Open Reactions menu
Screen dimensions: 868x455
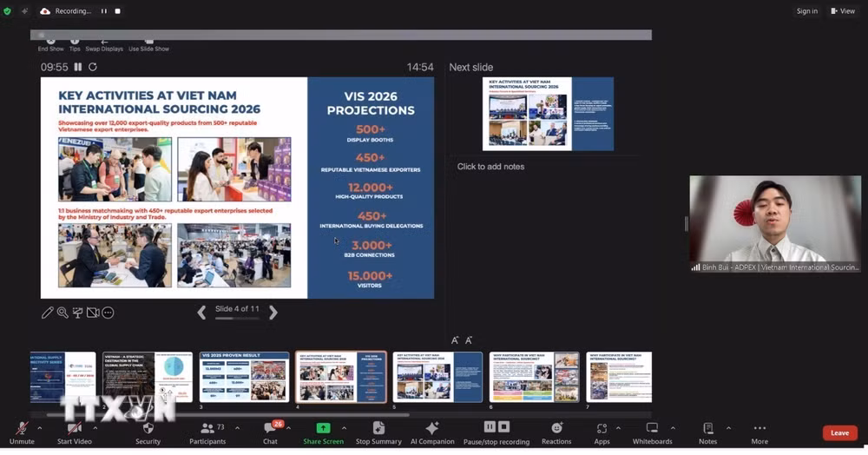556,433
